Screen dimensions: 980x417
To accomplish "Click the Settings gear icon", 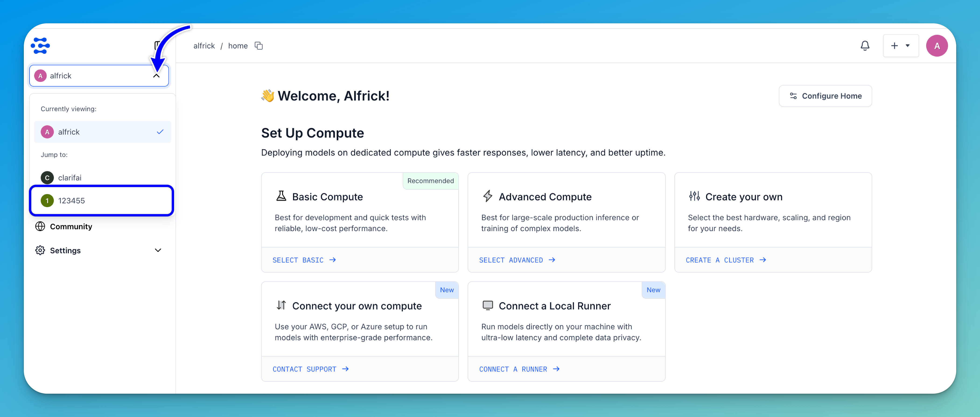I will point(40,250).
